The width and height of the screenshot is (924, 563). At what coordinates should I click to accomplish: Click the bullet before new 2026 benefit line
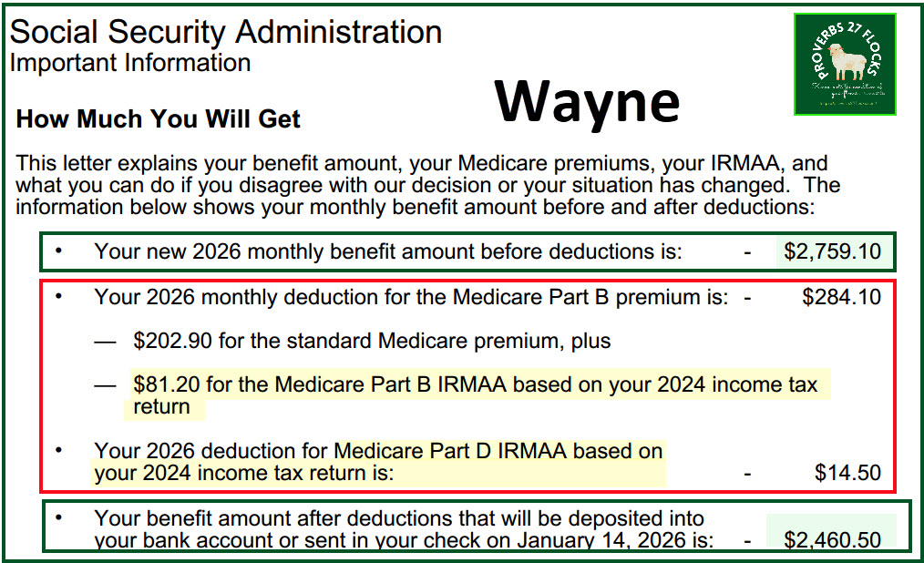58,251
